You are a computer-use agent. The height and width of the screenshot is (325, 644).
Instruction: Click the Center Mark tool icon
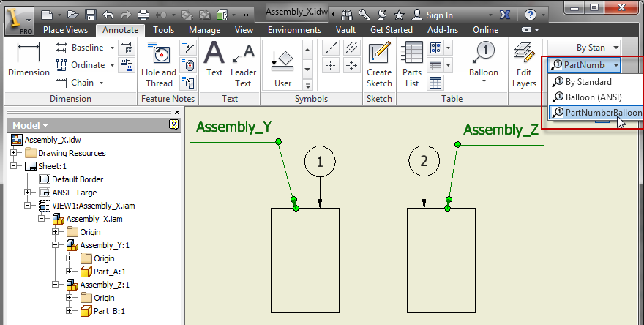pyautogui.click(x=331, y=65)
